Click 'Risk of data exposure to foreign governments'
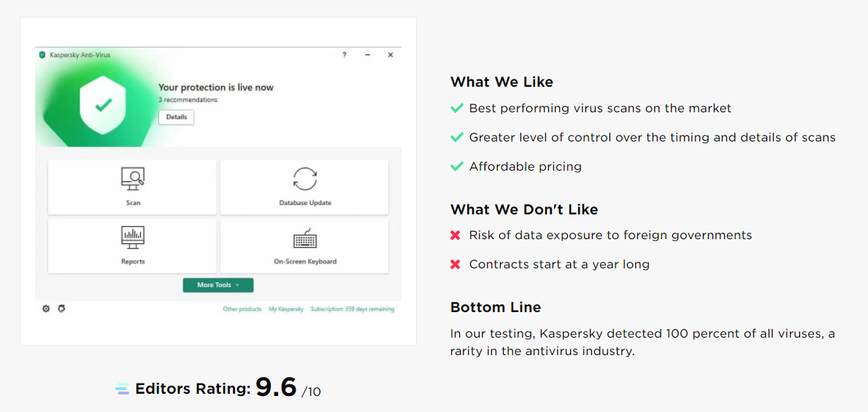Image resolution: width=868 pixels, height=412 pixels. (610, 235)
